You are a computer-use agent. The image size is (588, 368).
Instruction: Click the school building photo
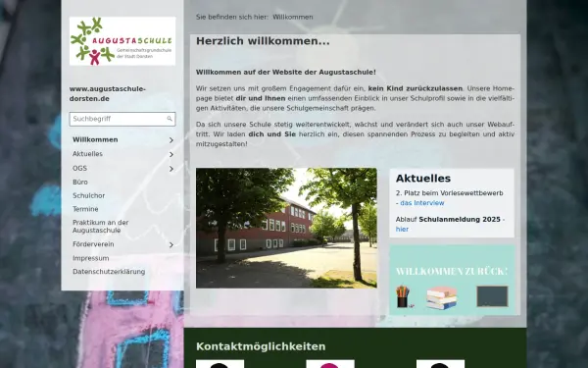286,228
